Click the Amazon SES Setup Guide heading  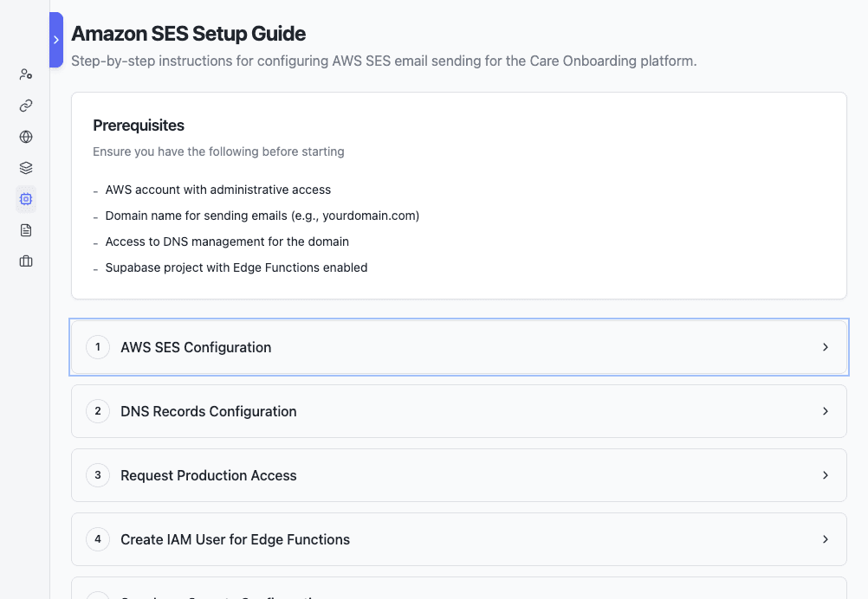[188, 34]
